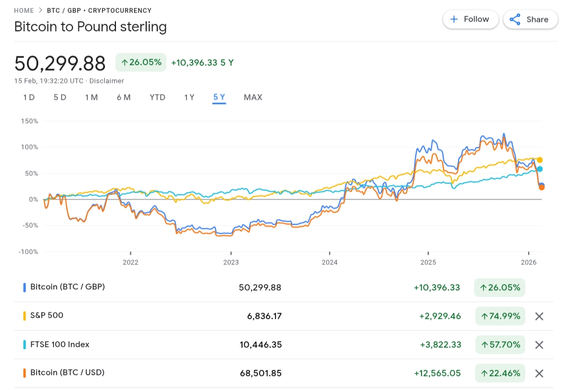This screenshot has height=392, width=572.
Task: Open the FTSE 100 Index row
Action: point(60,344)
